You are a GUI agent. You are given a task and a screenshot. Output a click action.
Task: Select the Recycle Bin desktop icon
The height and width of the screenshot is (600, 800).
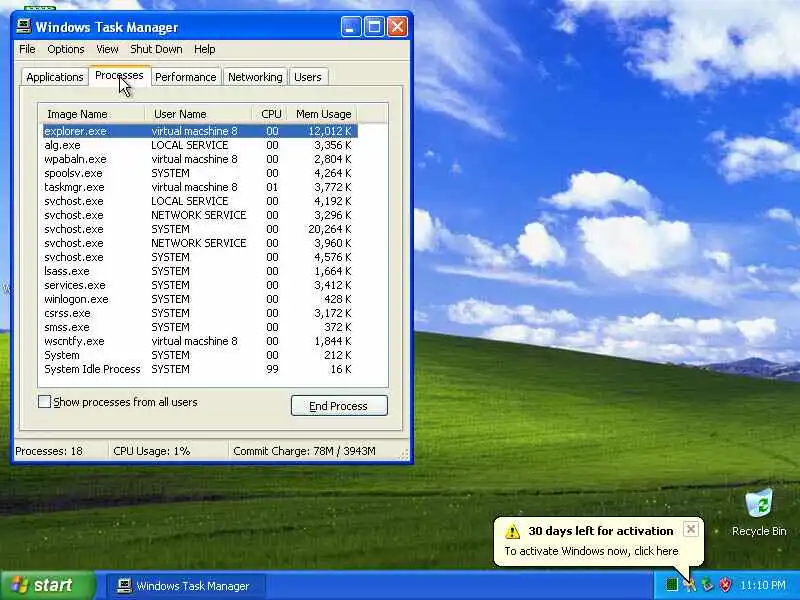[x=759, y=513]
